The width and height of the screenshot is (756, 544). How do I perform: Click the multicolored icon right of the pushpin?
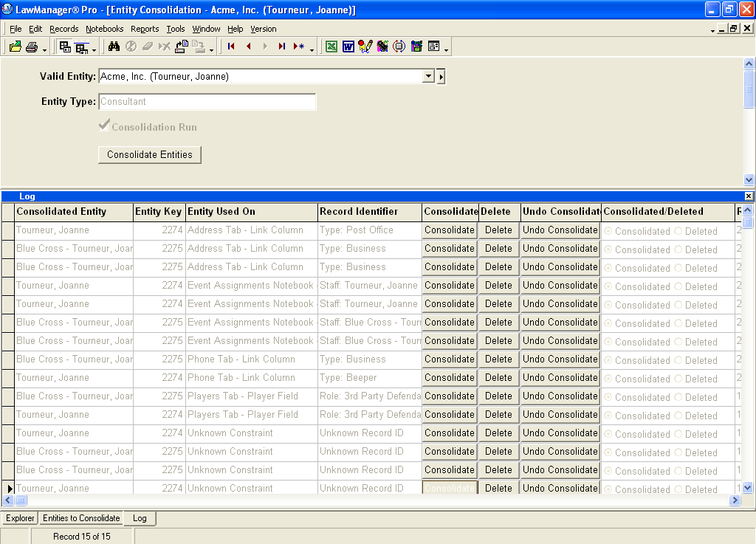coord(382,47)
